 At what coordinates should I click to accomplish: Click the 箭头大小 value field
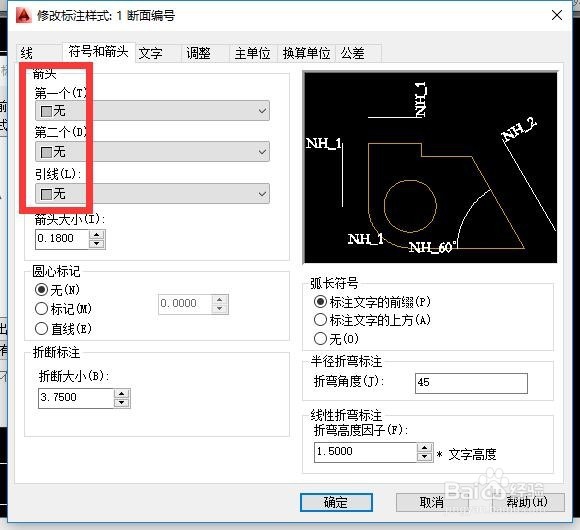(x=62, y=239)
